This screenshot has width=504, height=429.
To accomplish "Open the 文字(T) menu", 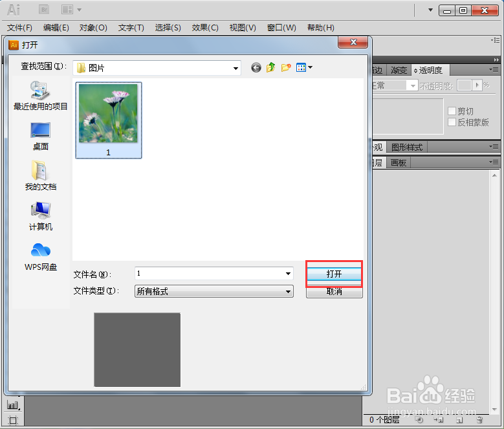I will point(131,28).
